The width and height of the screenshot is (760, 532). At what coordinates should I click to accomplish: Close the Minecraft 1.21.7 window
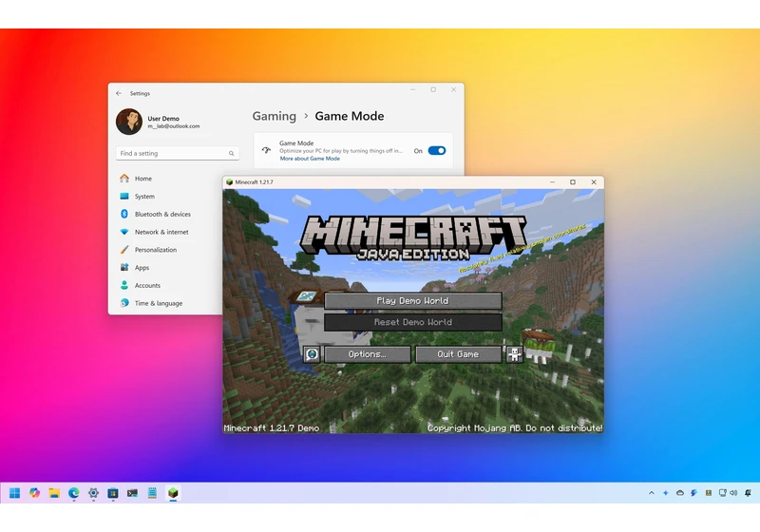click(594, 182)
